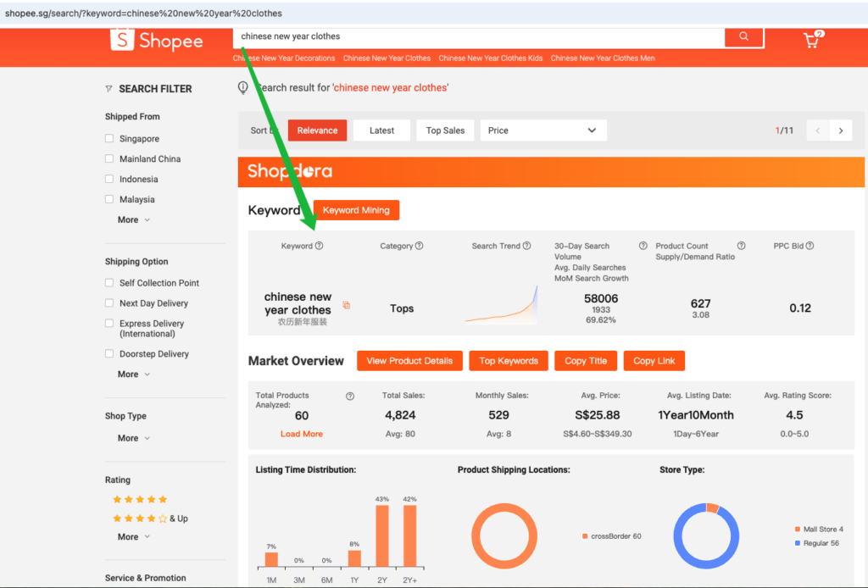The width and height of the screenshot is (868, 588).
Task: Click help icon beside Total Products Analyzed
Action: tap(350, 396)
